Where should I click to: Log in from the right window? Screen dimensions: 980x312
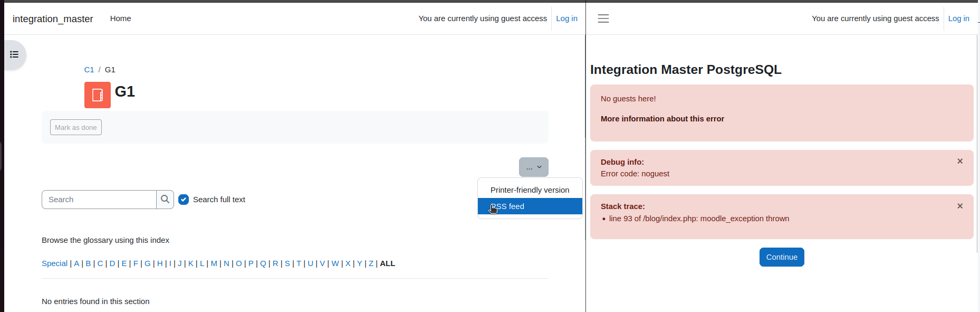point(958,18)
